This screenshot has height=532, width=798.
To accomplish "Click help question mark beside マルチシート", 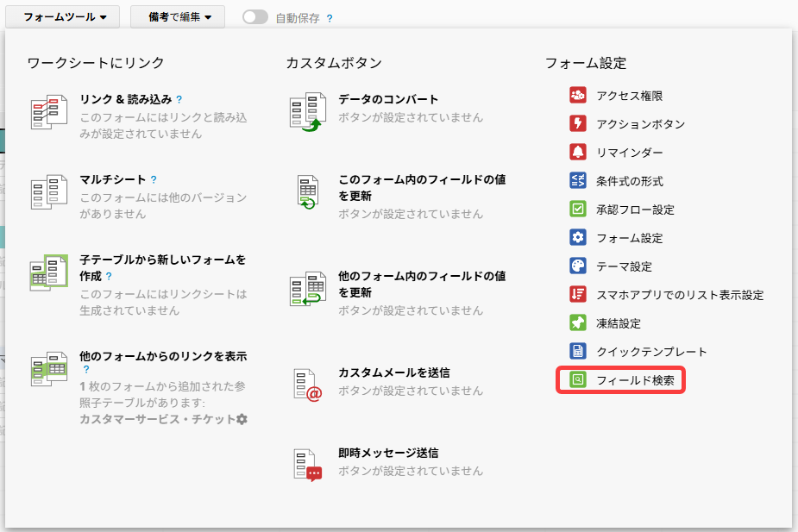I will tap(154, 180).
